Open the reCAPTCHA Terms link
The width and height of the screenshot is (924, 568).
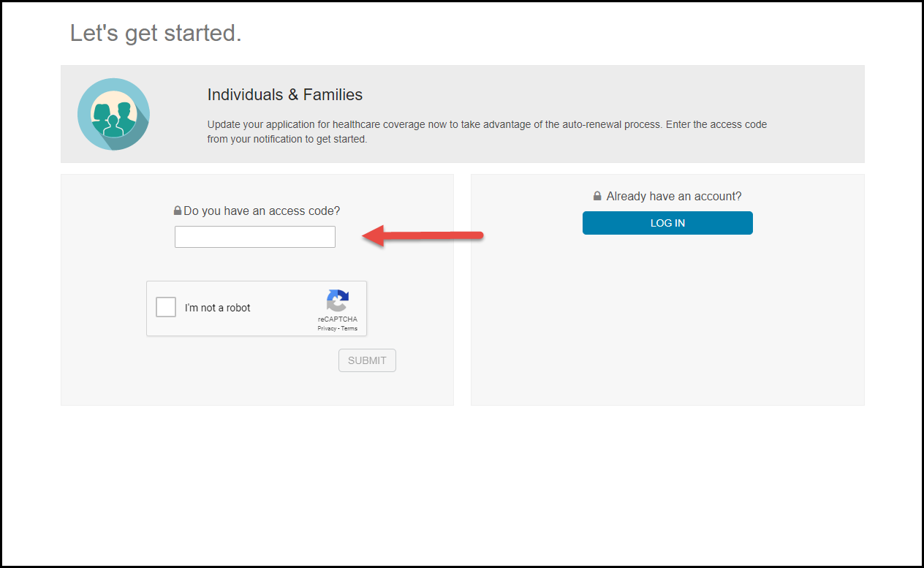(x=349, y=329)
